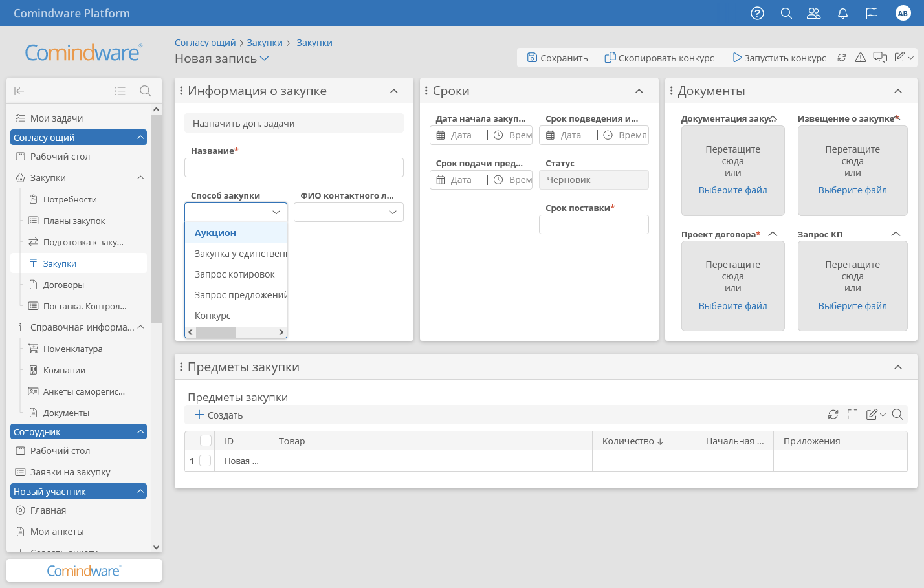The width and height of the screenshot is (924, 588).
Task: Click drag handle of Документы panel
Action: click(671, 91)
